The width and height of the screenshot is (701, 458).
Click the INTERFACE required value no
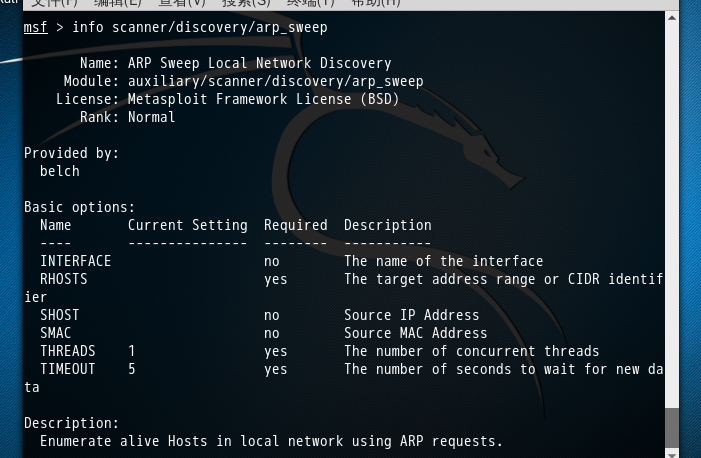pyautogui.click(x=271, y=262)
